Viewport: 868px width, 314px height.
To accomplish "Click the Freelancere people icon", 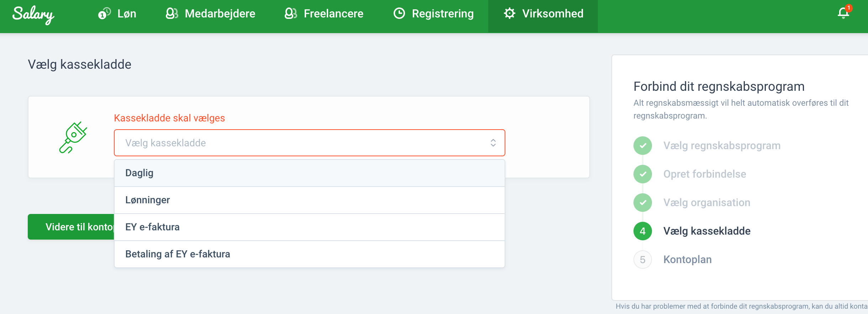I will point(291,14).
